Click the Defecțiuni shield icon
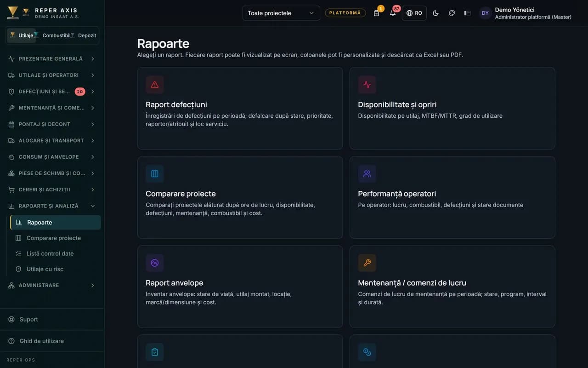Viewport: 588px width, 368px height. click(11, 92)
